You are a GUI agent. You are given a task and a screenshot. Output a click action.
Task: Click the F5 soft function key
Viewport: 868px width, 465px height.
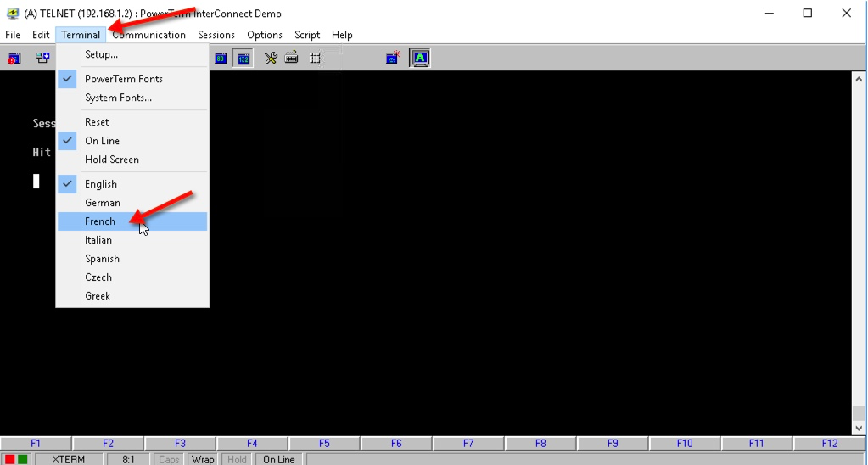pyautogui.click(x=324, y=444)
